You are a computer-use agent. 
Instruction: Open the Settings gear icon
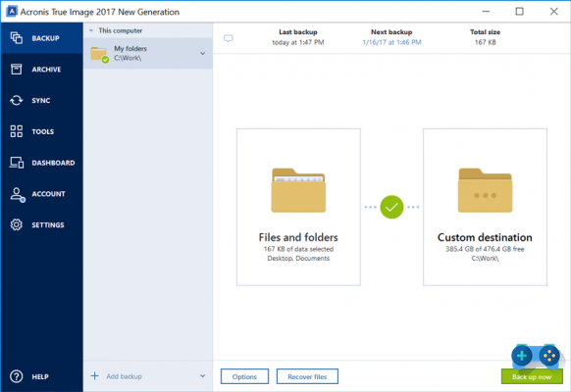(x=17, y=224)
